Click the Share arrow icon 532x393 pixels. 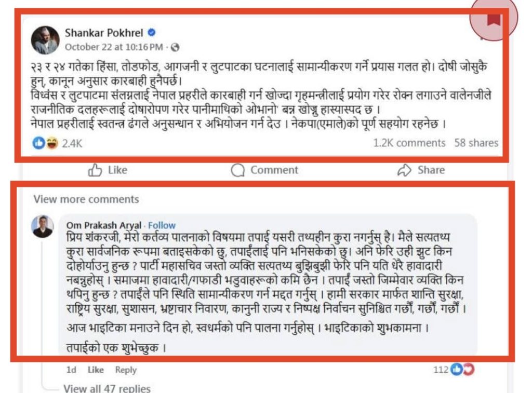coord(404,170)
